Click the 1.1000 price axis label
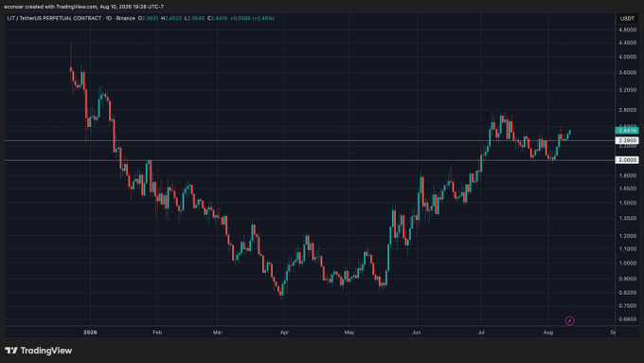 [627, 248]
